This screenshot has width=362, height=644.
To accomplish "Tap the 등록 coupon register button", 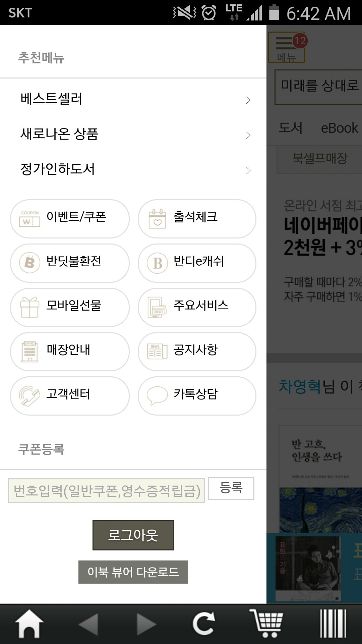I will (231, 488).
